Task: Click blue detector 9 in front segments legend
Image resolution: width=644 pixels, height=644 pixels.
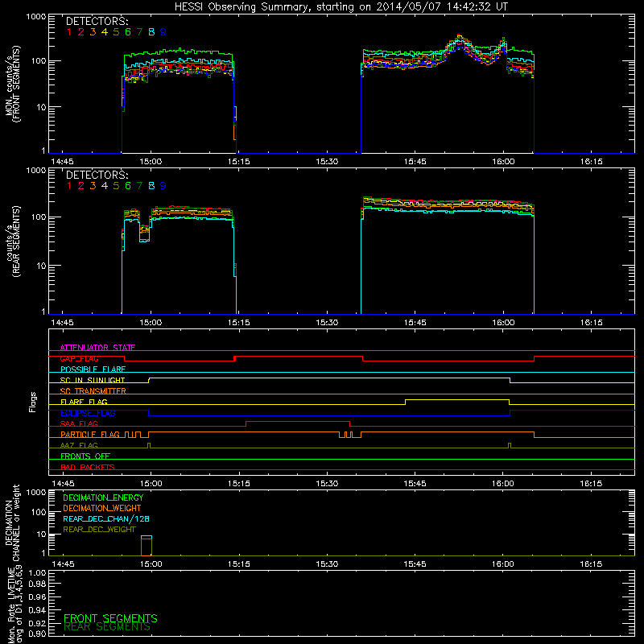Action: coord(163,32)
